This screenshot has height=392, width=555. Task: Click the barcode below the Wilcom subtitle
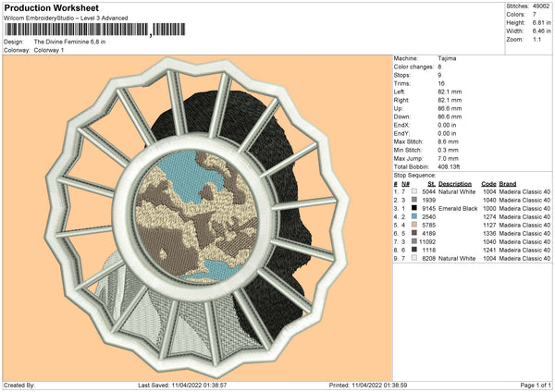click(x=95, y=30)
